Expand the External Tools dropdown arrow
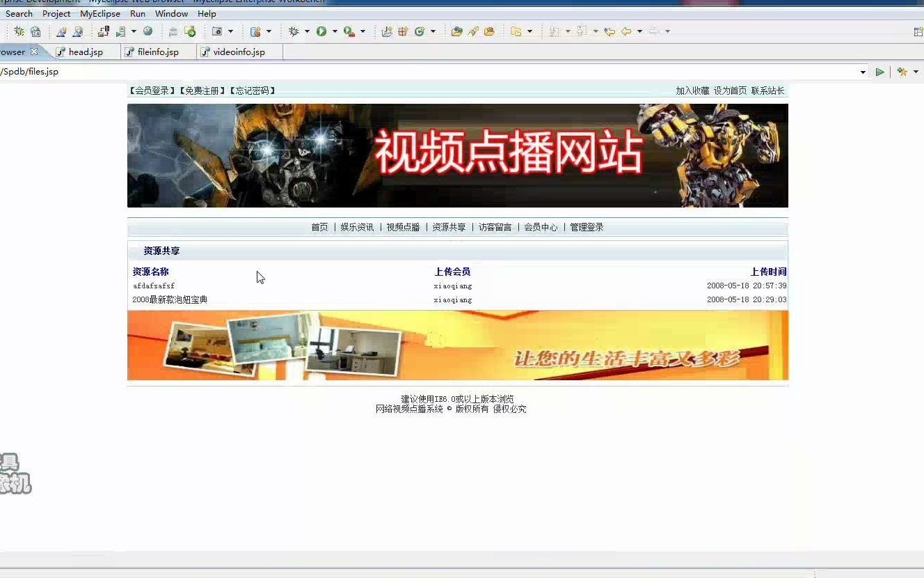924x578 pixels. point(363,31)
